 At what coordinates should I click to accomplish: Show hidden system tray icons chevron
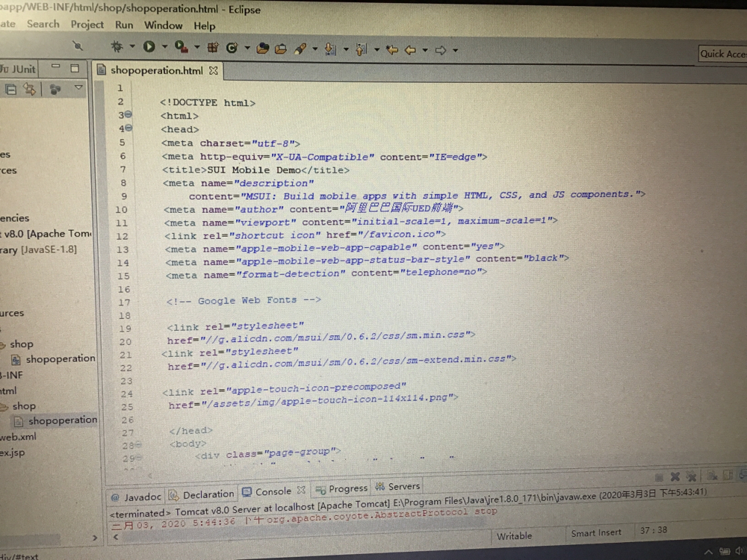(x=708, y=552)
